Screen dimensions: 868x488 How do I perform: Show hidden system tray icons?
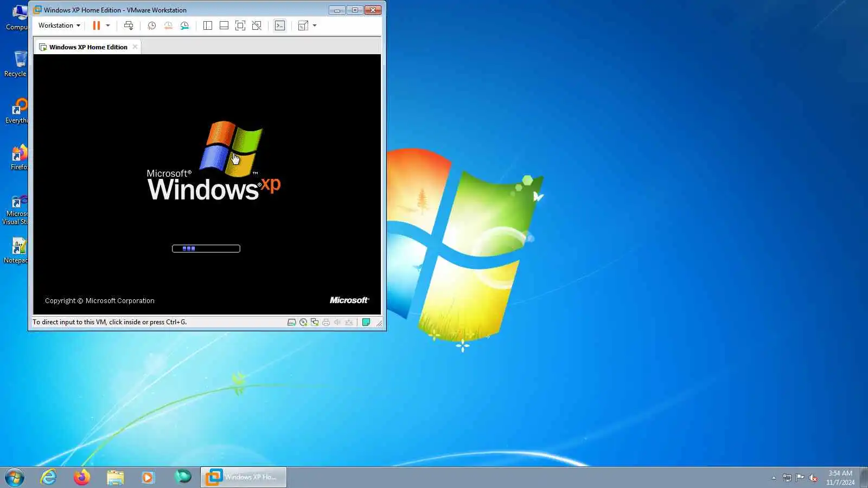tap(774, 478)
